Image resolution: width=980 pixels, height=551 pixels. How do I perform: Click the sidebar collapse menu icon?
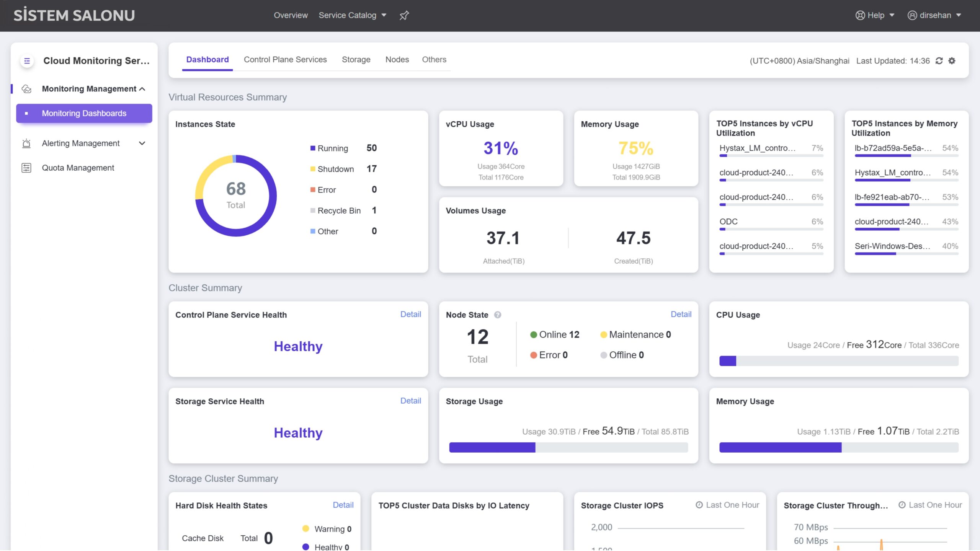point(27,61)
